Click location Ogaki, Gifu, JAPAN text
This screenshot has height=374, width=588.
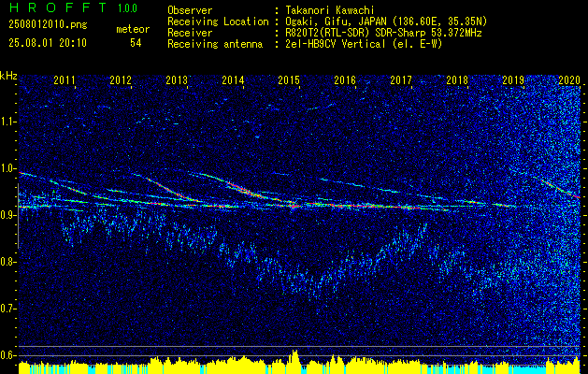tap(384, 22)
